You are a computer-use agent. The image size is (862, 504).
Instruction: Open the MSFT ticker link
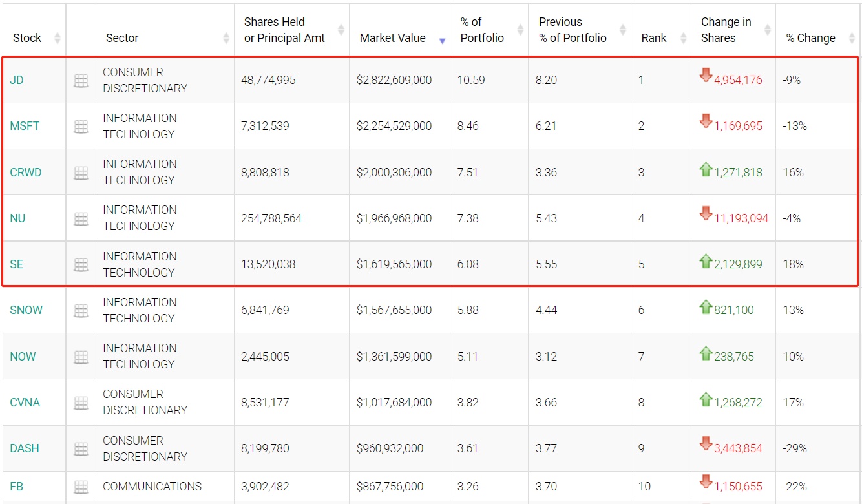pos(25,126)
